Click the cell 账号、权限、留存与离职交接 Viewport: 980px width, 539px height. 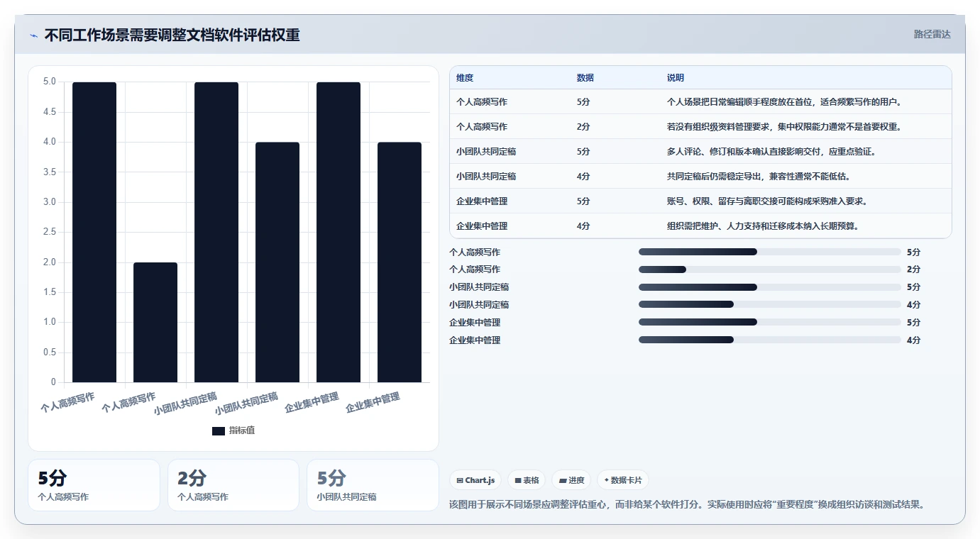[x=767, y=201]
